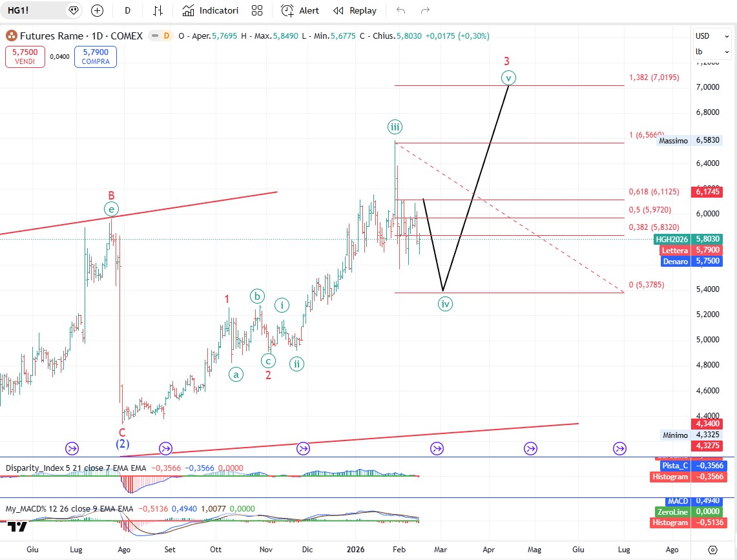Select the circled iv wave label

445,304
